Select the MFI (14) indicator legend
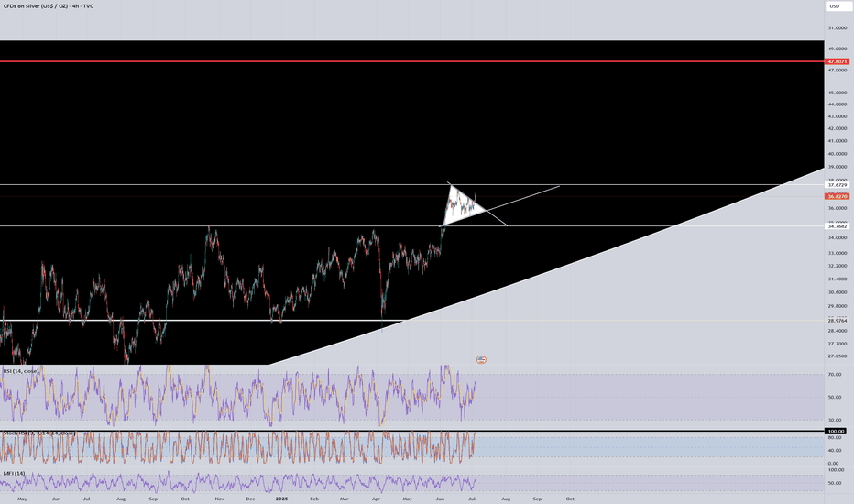Screen dimensions: 854x504 pyautogui.click(x=14, y=474)
